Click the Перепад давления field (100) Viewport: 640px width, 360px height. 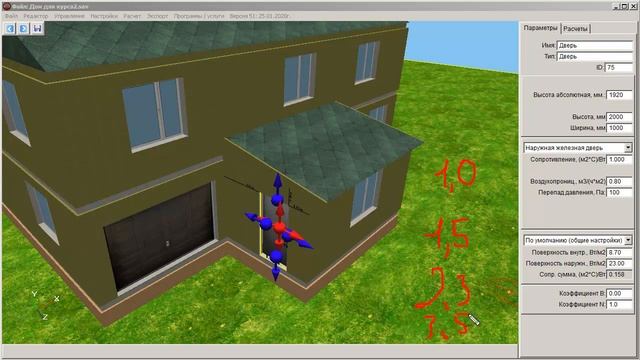(x=620, y=192)
